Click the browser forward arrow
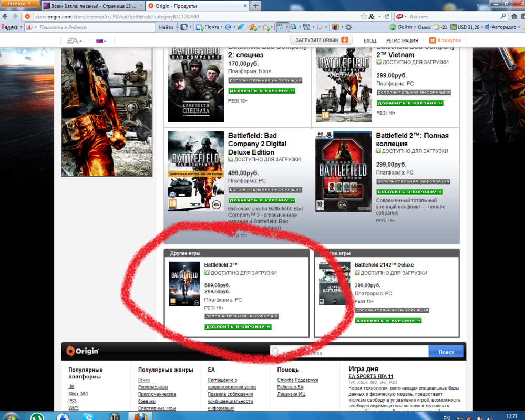The height and width of the screenshot is (420, 525). [x=15, y=16]
